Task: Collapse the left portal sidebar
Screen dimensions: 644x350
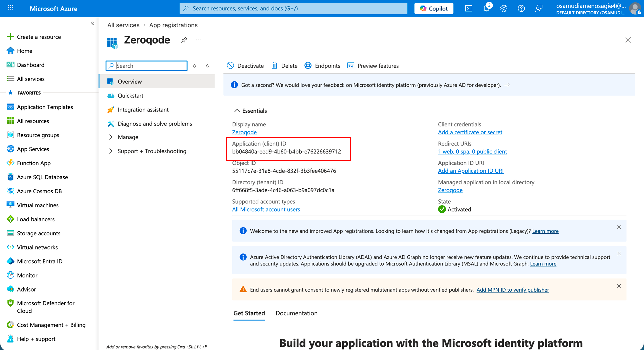Action: pyautogui.click(x=92, y=23)
